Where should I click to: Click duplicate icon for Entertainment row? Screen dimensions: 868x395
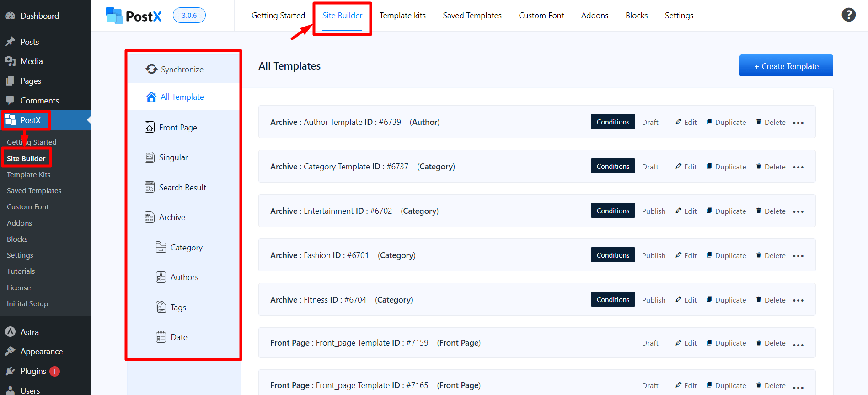point(709,211)
